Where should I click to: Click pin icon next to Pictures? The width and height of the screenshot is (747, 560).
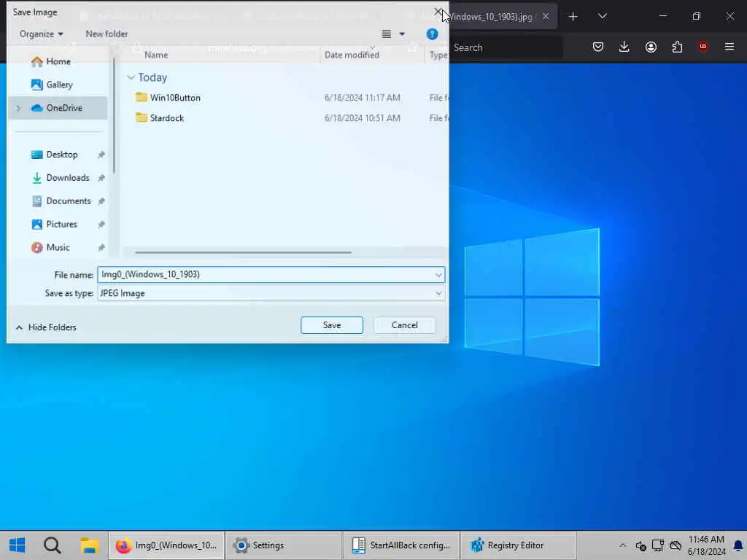coord(101,225)
